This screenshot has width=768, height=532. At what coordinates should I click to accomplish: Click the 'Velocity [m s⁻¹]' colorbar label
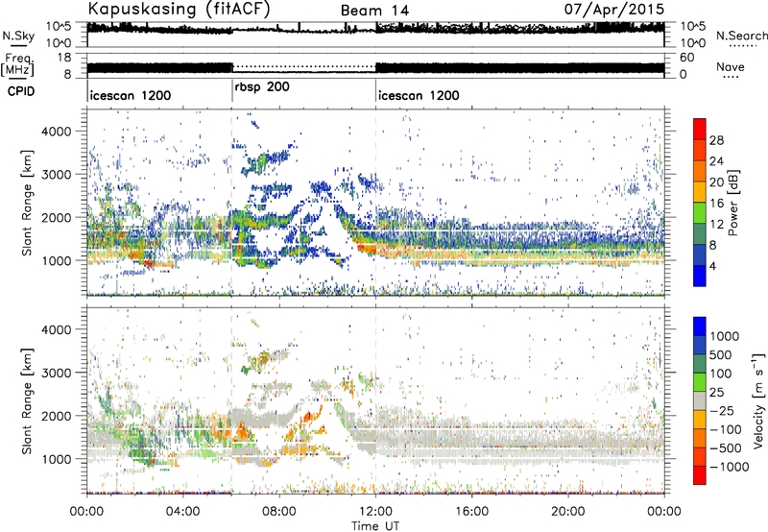pos(758,400)
